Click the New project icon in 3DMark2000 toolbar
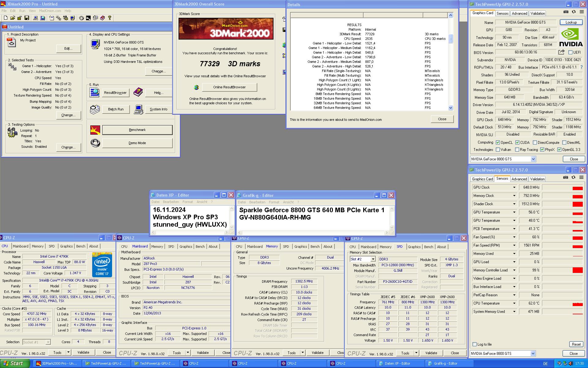 click(x=6, y=18)
